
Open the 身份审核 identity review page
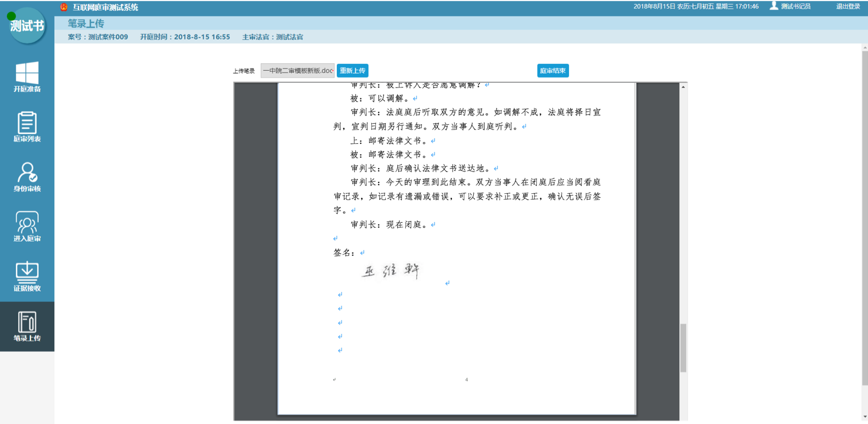pos(27,177)
